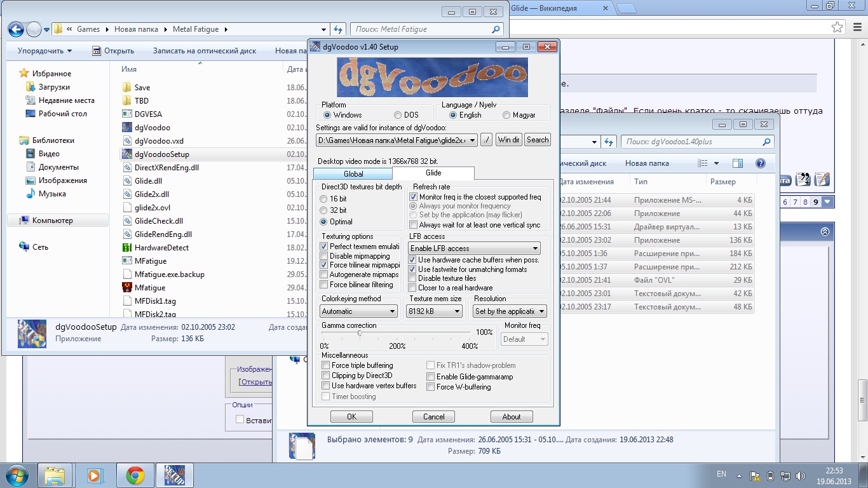The width and height of the screenshot is (868, 488).
Task: Open the Windows Start menu
Action: tap(15, 475)
